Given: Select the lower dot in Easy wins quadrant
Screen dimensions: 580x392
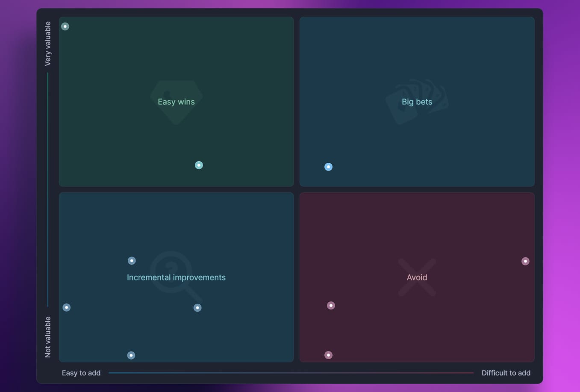Looking at the screenshot, I should (x=199, y=165).
